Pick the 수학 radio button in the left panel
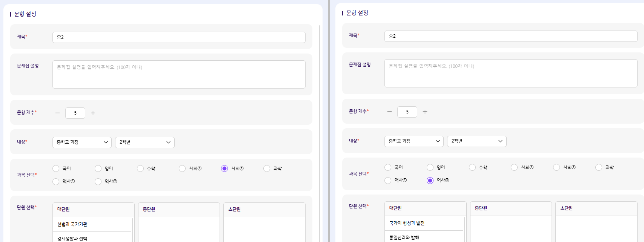This screenshot has height=242, width=644. (140, 168)
